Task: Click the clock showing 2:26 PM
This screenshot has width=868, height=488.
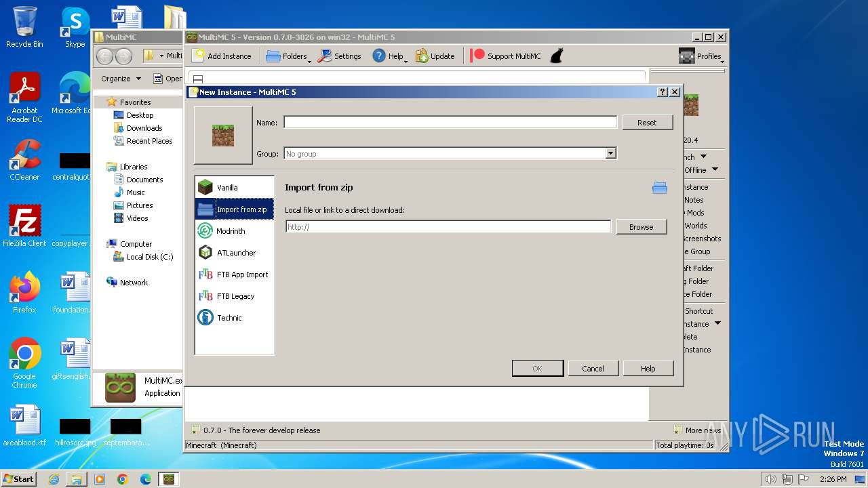Action: tap(833, 479)
